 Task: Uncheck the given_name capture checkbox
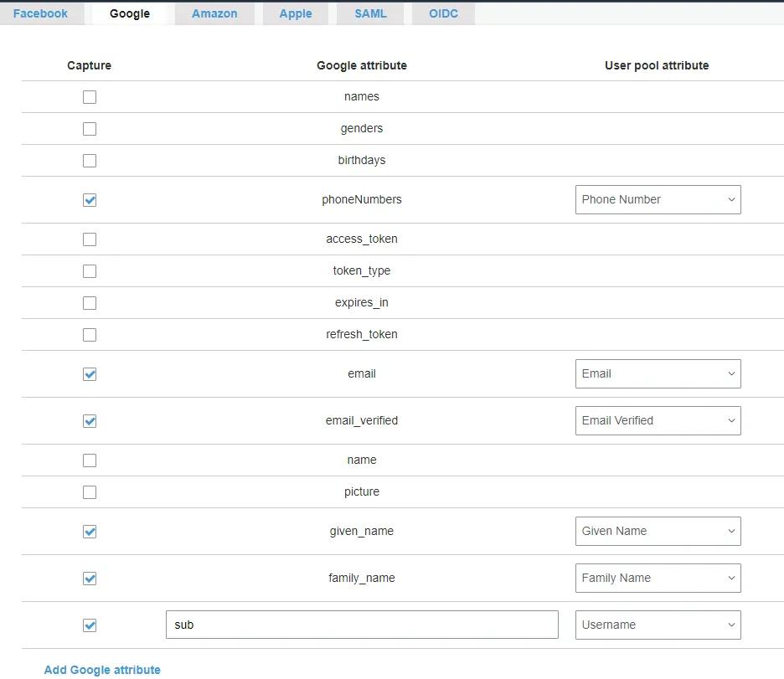point(90,532)
